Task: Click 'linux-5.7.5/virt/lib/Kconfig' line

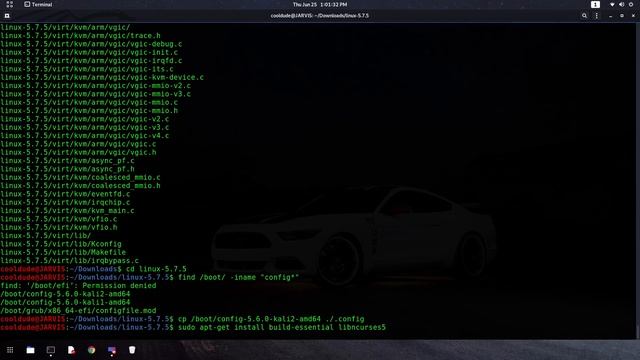Action: (x=61, y=244)
